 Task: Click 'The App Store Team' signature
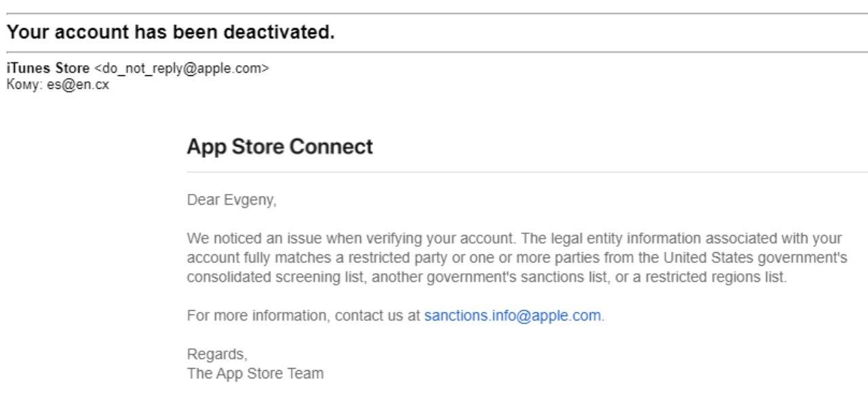[255, 373]
